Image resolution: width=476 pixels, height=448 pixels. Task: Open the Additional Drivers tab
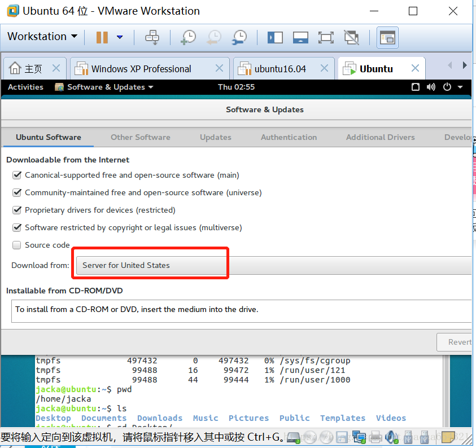click(x=381, y=137)
